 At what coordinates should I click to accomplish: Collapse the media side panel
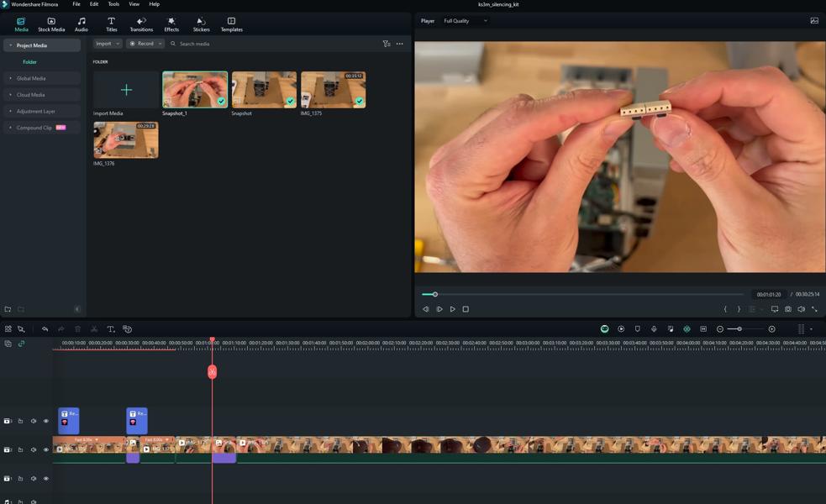point(77,309)
